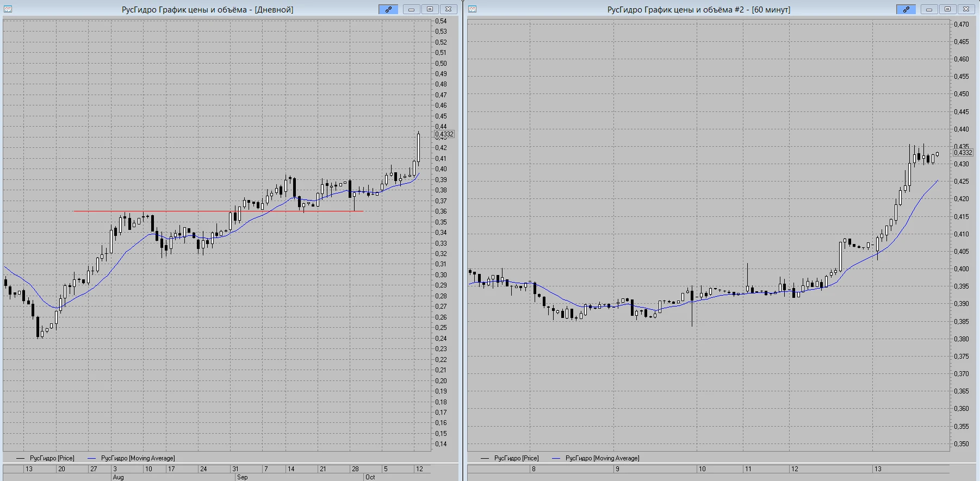Toggle the link button in the 60 минут chart window
This screenshot has width=980, height=481.
click(x=906, y=9)
